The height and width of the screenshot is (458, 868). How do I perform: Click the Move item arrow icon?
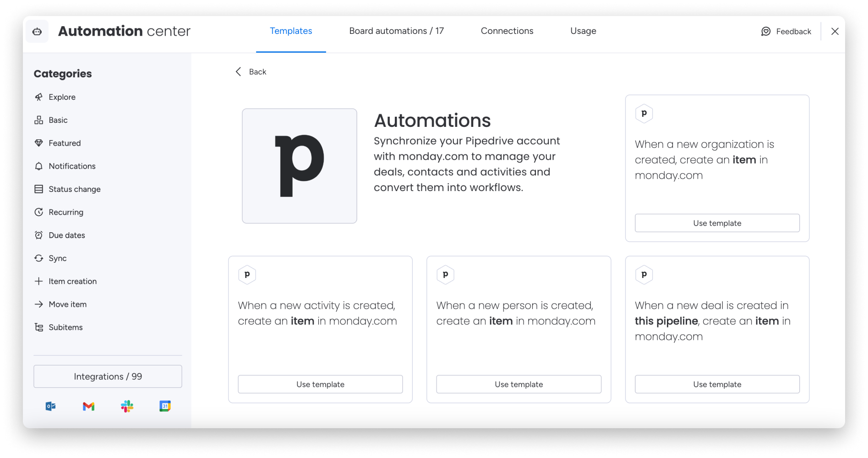[39, 304]
